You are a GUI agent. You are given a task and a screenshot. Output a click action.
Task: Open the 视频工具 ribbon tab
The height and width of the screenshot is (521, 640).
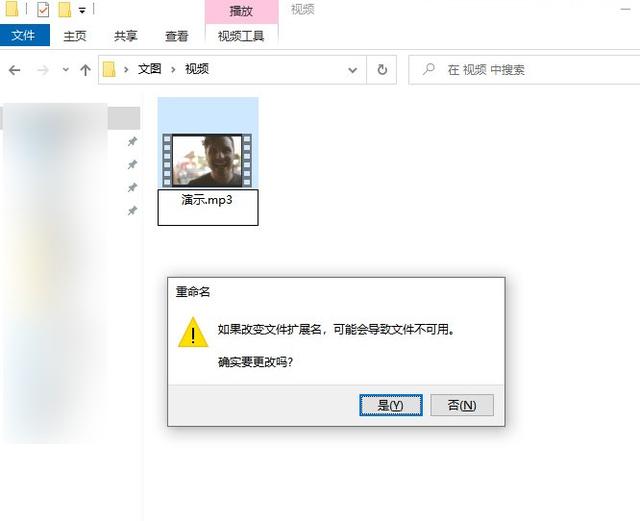[241, 36]
